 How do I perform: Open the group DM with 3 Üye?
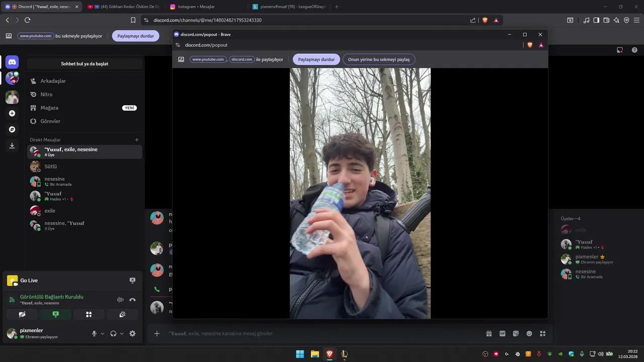tap(85, 225)
